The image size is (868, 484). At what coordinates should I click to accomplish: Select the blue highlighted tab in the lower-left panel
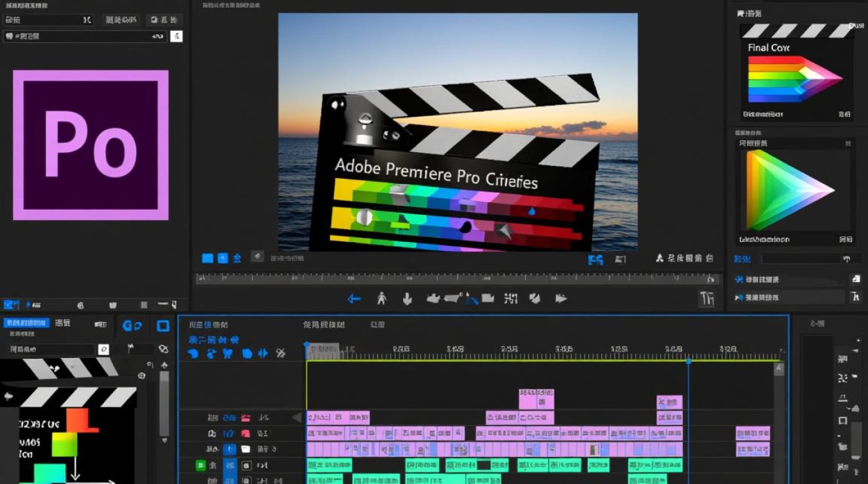click(x=26, y=323)
